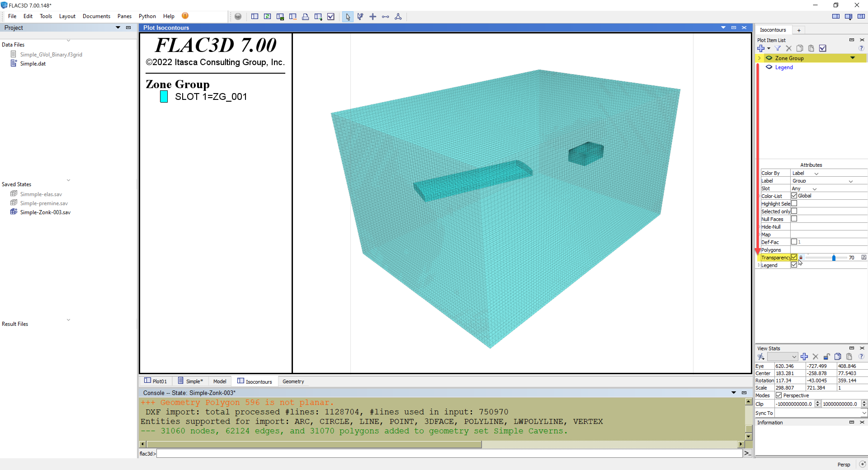This screenshot has width=868, height=470.
Task: Check the Highlight Selected checkbox
Action: point(794,203)
